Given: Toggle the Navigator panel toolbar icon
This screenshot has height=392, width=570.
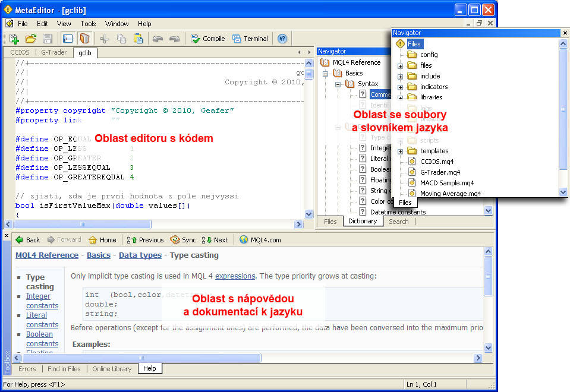Looking at the screenshot, I should pos(68,39).
